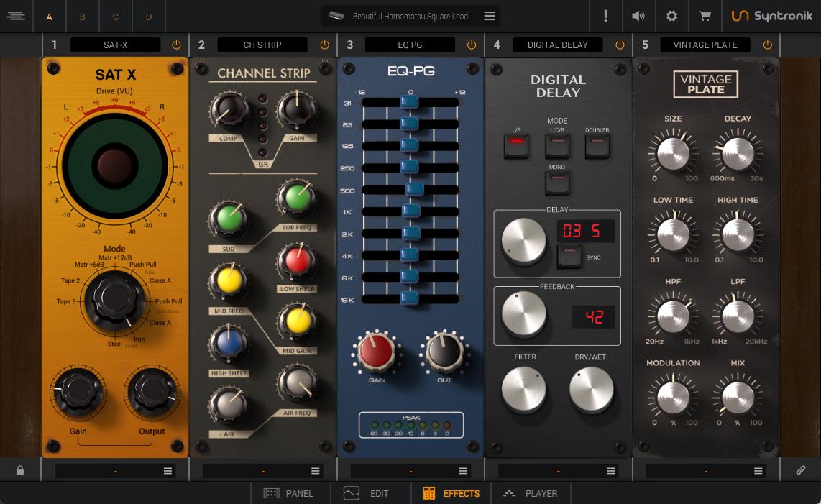Click the speaker volume icon
The width and height of the screenshot is (821, 504).
[x=638, y=16]
